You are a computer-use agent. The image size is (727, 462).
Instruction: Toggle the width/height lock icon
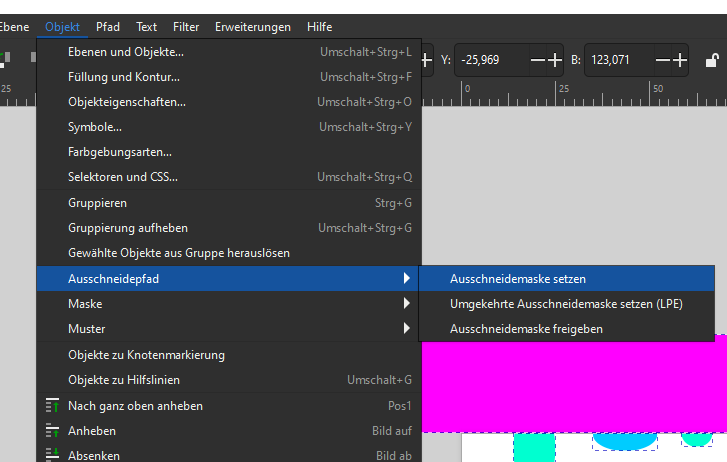[x=709, y=60]
